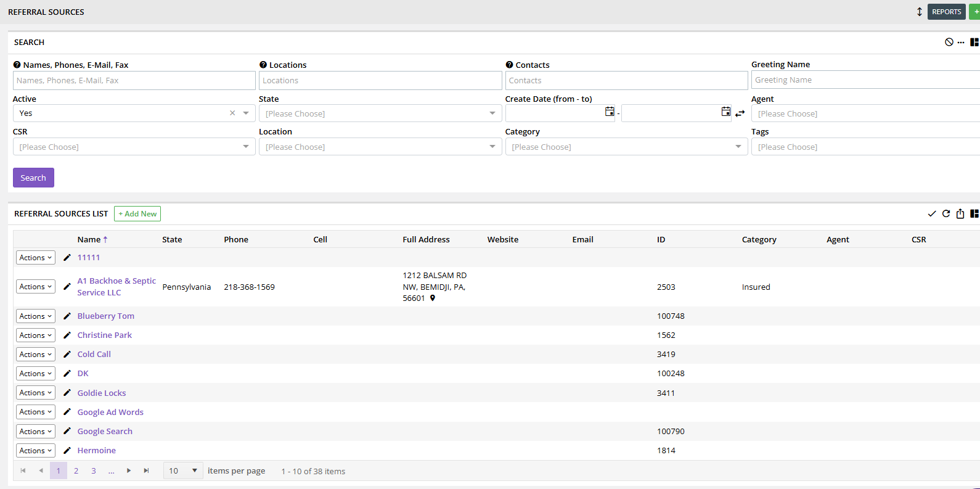Go to page 3 of results
The image size is (980, 489).
pos(94,471)
